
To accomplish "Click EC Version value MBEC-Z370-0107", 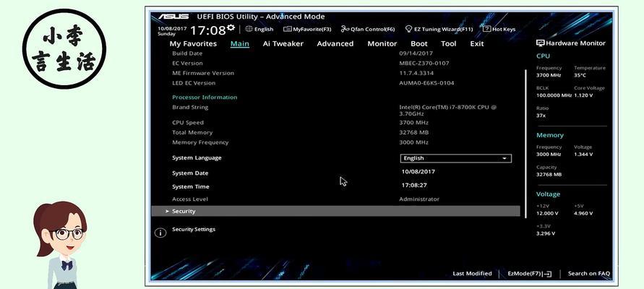I will (424, 64).
